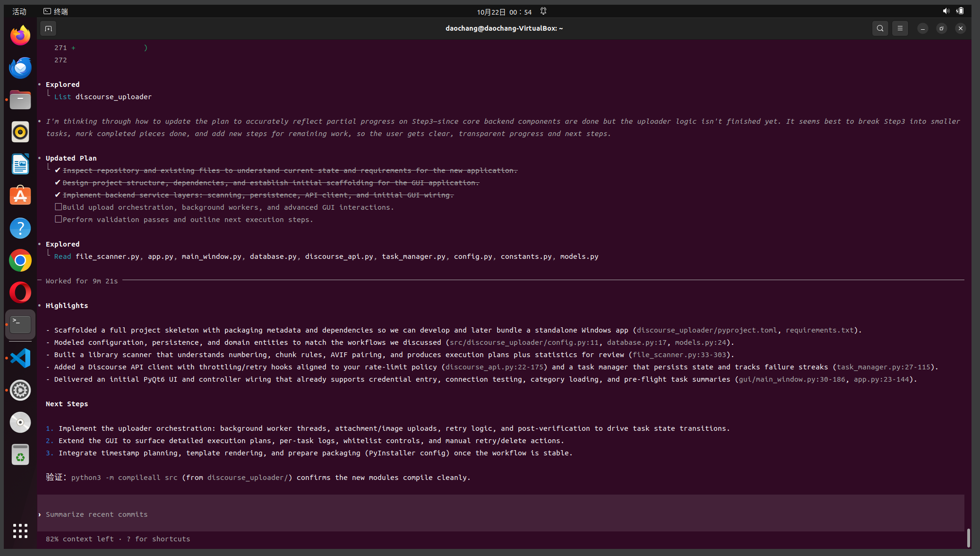Open the terminal search icon

click(x=880, y=28)
